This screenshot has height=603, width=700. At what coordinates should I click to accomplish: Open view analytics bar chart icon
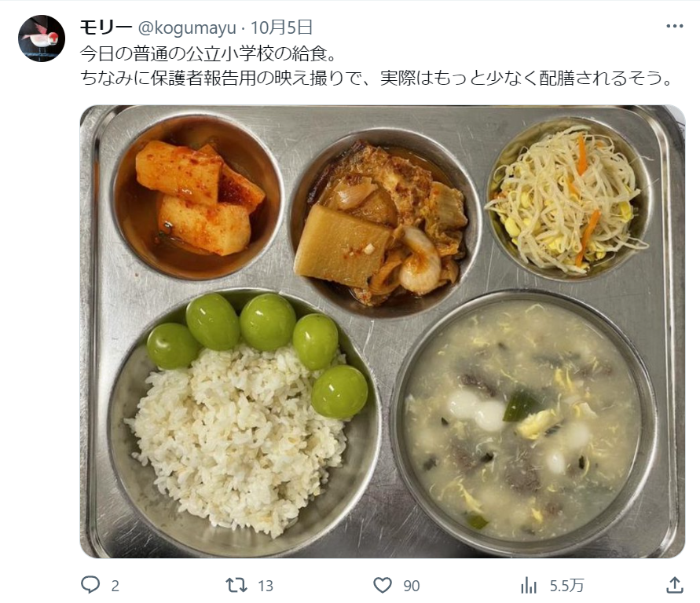pos(529,585)
